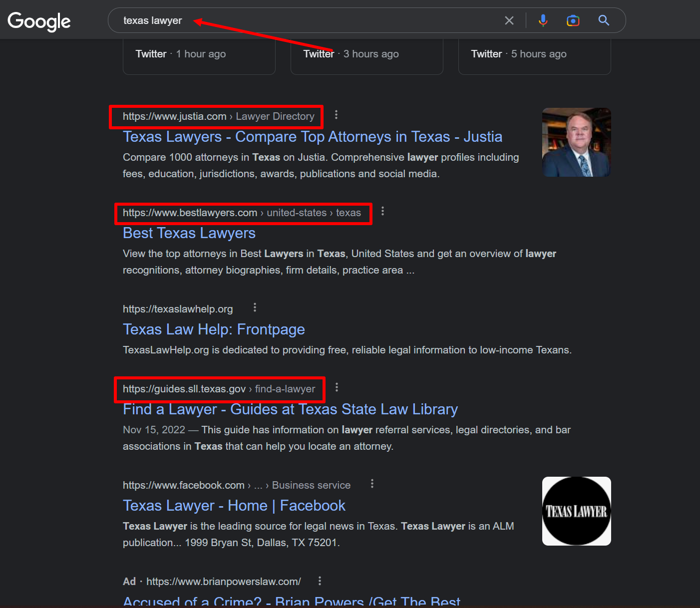The height and width of the screenshot is (608, 700).
Task: Click the bestlawyers.com united-states texas URL
Action: click(x=242, y=213)
